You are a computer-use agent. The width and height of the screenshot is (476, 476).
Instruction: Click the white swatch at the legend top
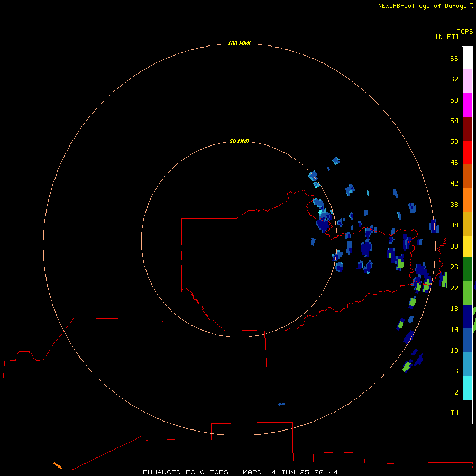[467, 58]
